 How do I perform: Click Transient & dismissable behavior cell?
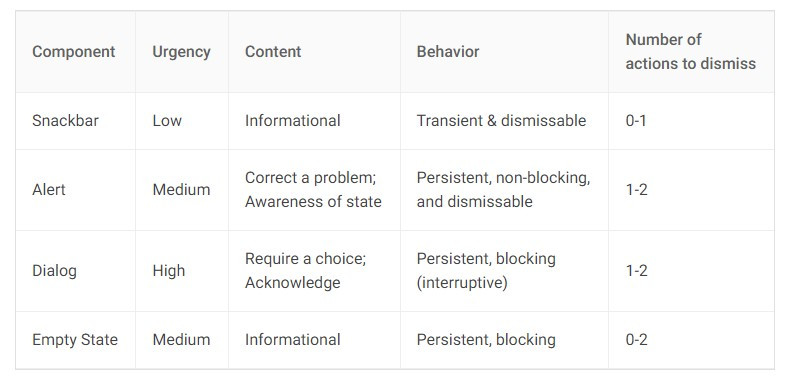(501, 121)
